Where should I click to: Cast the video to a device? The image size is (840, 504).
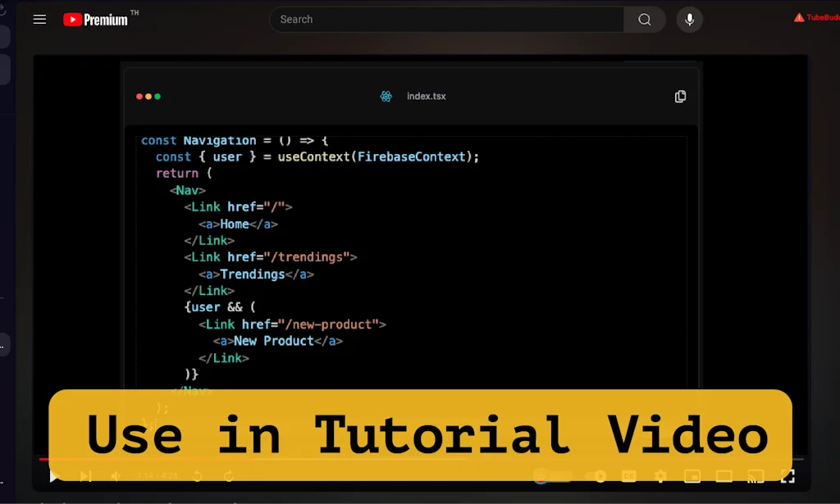click(x=756, y=476)
